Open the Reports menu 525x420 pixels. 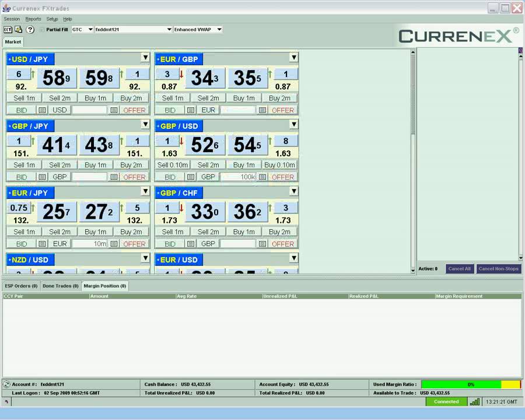tap(33, 19)
